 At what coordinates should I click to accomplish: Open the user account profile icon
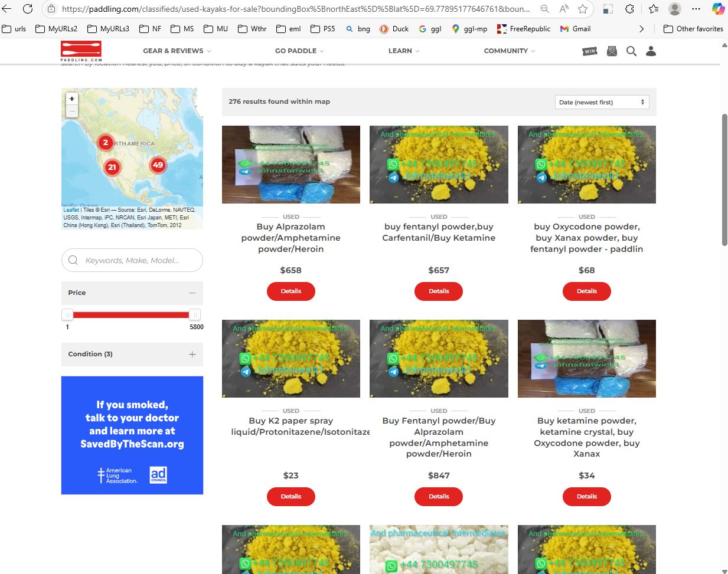click(x=651, y=51)
